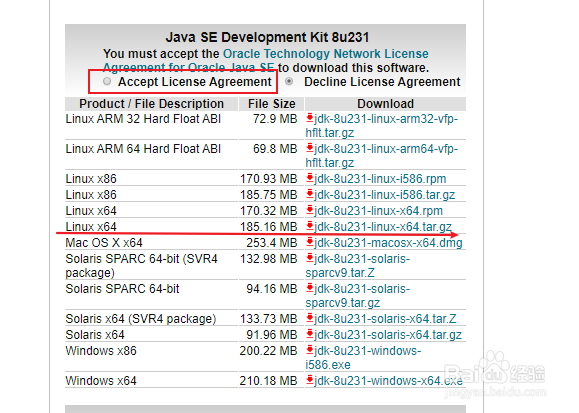This screenshot has height=413, width=579.
Task: Click the download icon for solaris-x64.tar.Z
Action: click(x=309, y=318)
